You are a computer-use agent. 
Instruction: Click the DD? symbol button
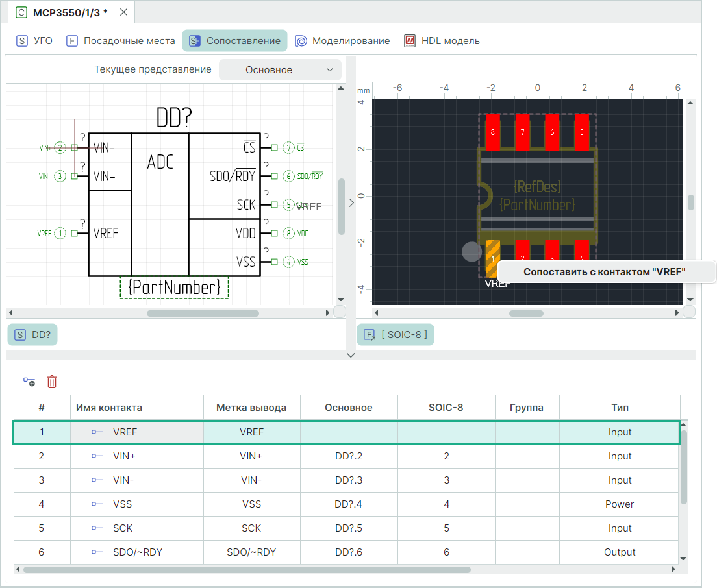pyautogui.click(x=32, y=335)
